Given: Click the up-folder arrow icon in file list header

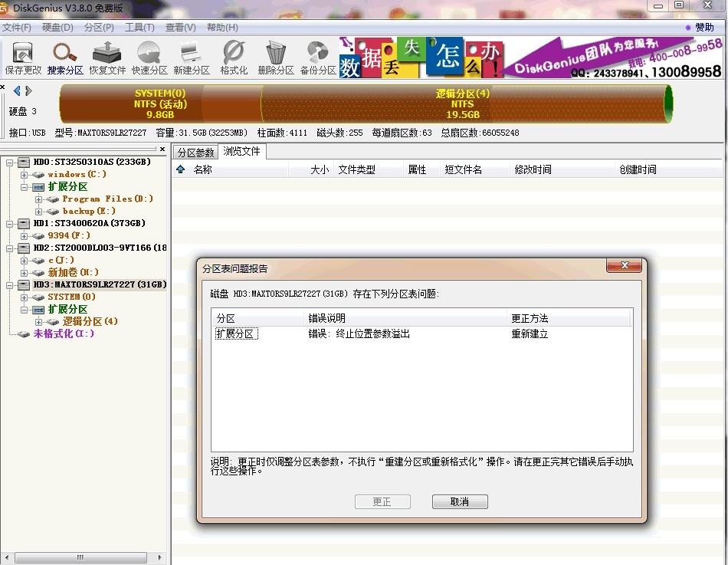Looking at the screenshot, I should pyautogui.click(x=181, y=169).
